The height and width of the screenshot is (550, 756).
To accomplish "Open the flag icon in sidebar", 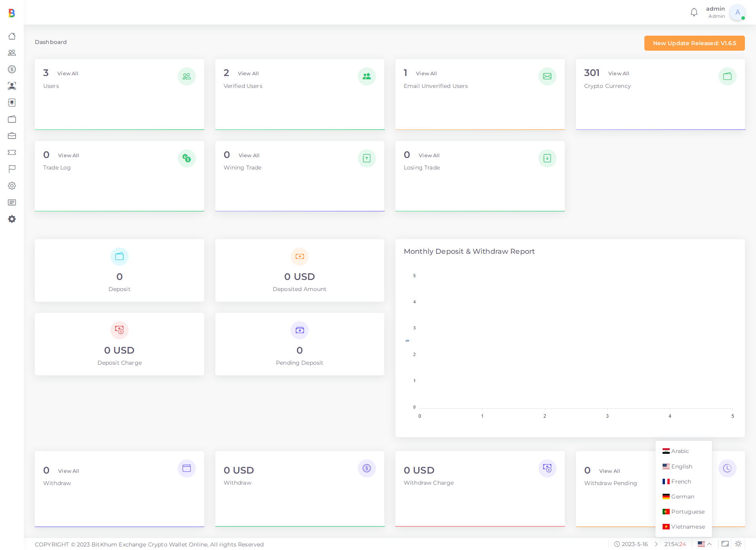I will 12,169.
